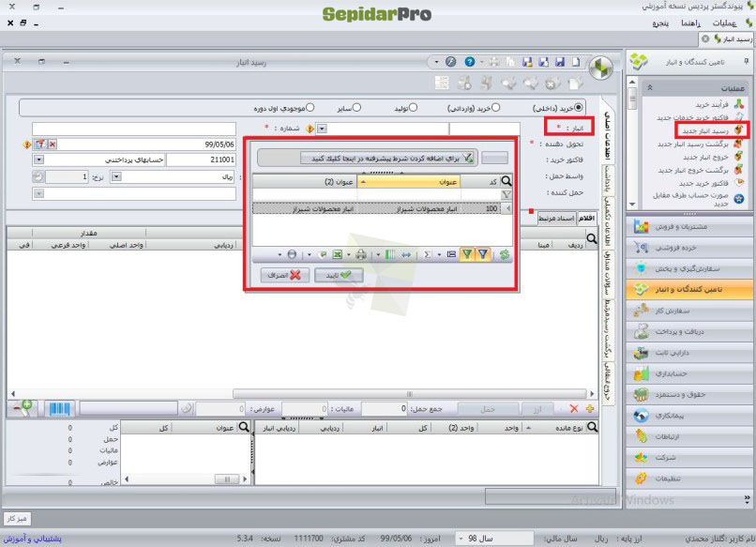Image resolution: width=756 pixels, height=547 pixels.
Task: Click magnifier in the نوع مانده balance grid
Action: 592,427
